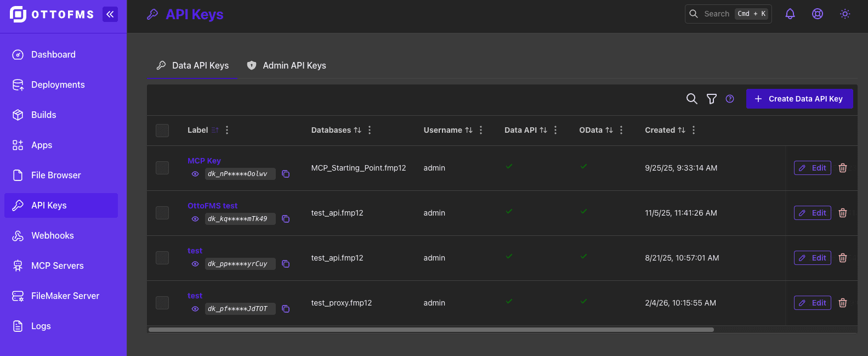Viewport: 868px width, 356px height.
Task: Copy the OttoFMS test API key
Action: coord(286,219)
